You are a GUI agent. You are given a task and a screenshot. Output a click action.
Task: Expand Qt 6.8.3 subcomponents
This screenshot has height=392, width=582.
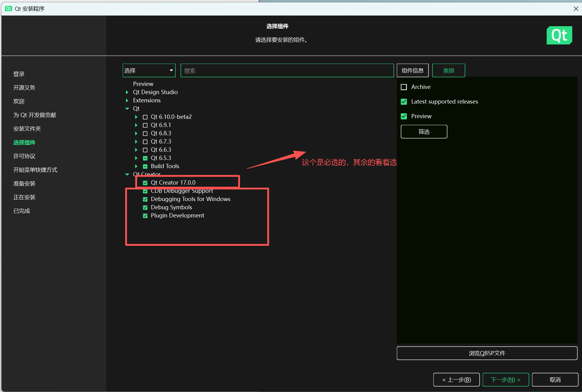click(136, 133)
